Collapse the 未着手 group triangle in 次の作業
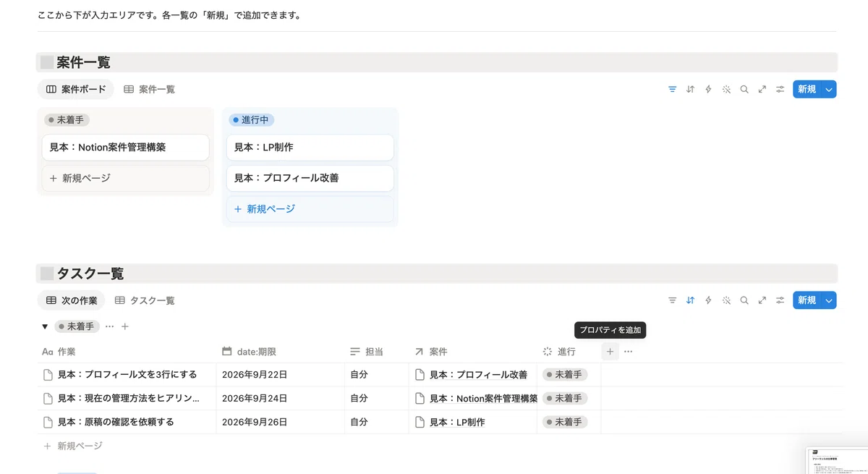The height and width of the screenshot is (474, 868). 45,326
